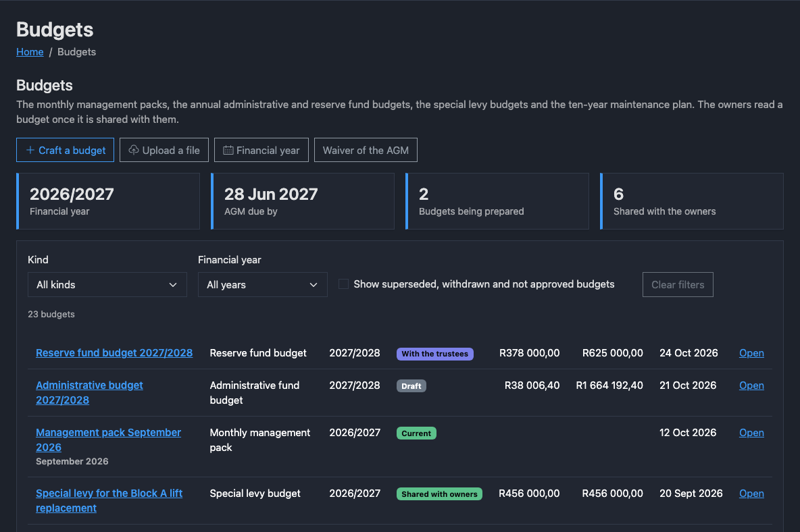The height and width of the screenshot is (532, 800).
Task: Click the Special levy budget kind cell
Action: [255, 494]
